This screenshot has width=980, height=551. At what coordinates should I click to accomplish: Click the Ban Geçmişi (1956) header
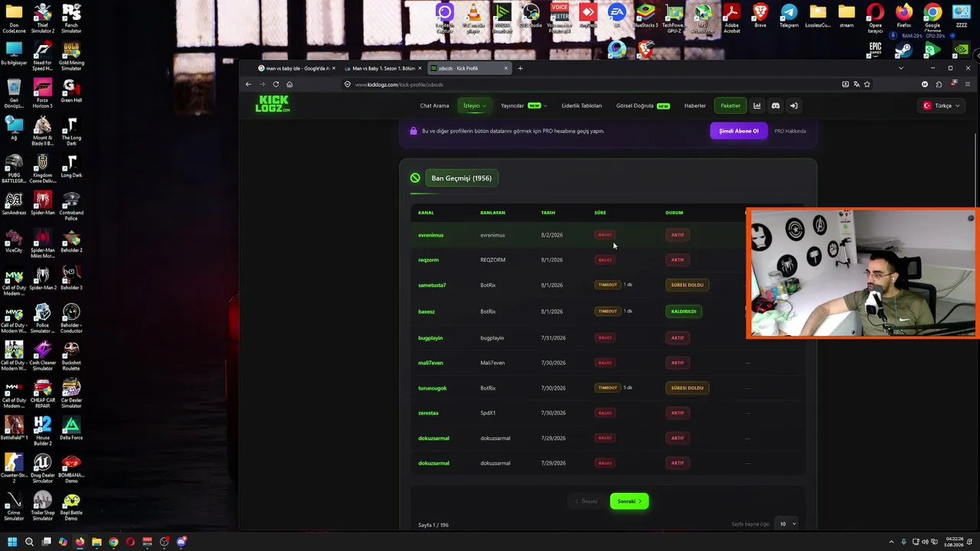461,178
